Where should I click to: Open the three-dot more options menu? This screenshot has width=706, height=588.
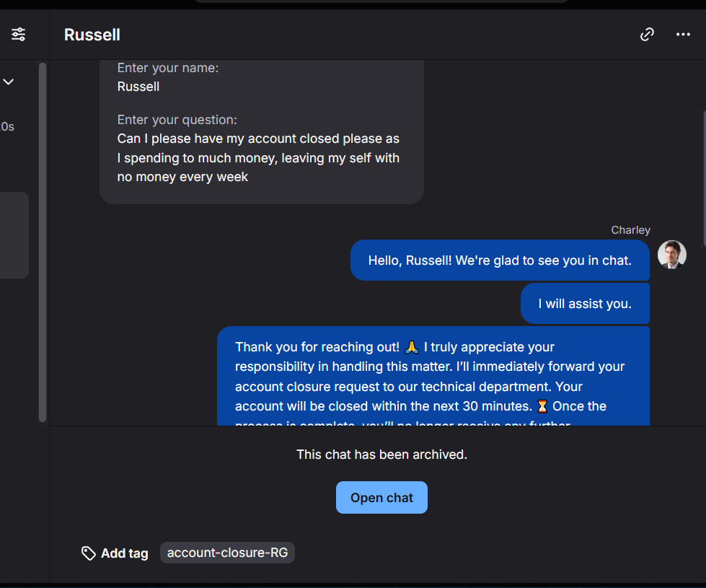tap(683, 34)
